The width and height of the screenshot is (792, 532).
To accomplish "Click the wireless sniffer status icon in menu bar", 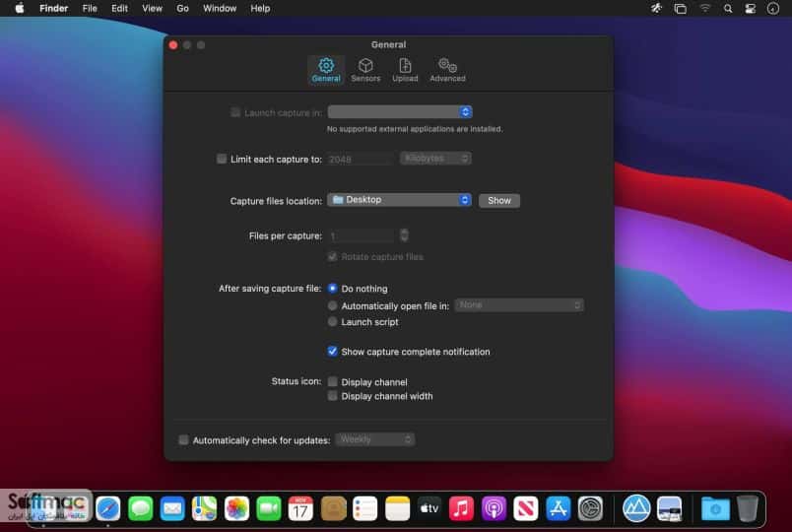I will pos(656,8).
